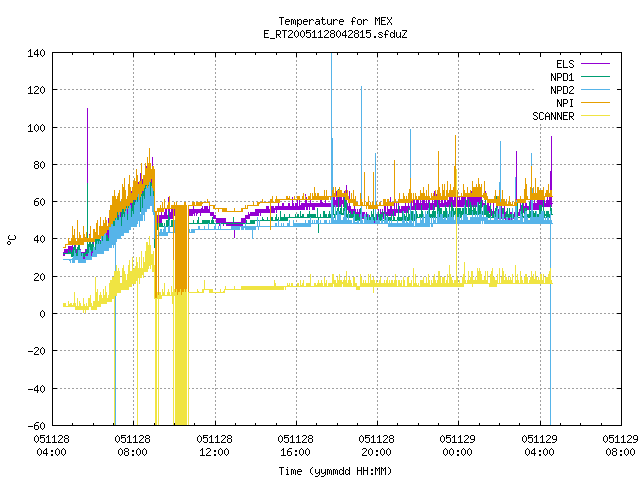The width and height of the screenshot is (640, 480).
Task: Click the purple ELS legend line sample
Action: coord(595,64)
